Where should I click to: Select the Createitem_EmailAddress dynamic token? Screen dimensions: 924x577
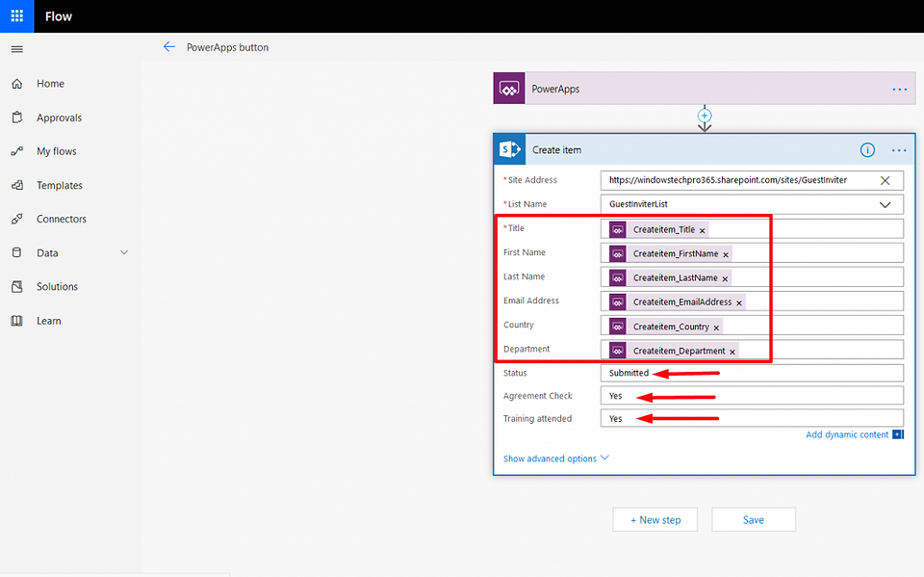[x=677, y=302]
